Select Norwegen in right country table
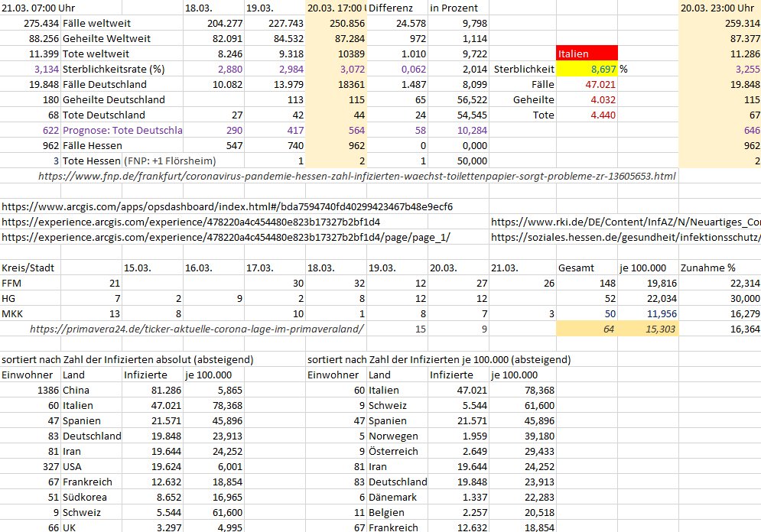 [397, 436]
